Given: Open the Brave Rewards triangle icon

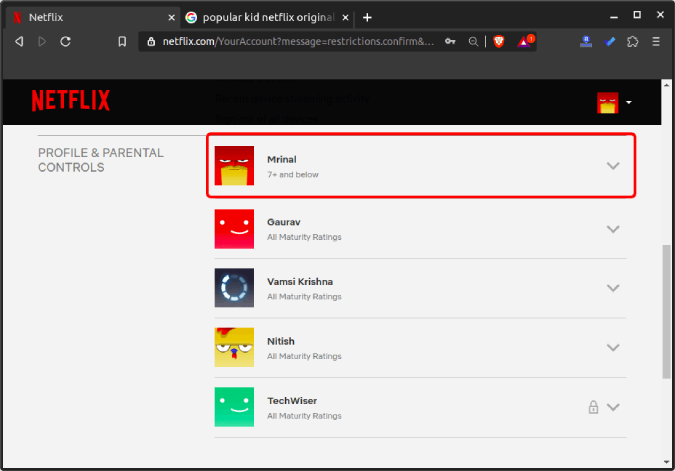Looking at the screenshot, I should [x=525, y=41].
